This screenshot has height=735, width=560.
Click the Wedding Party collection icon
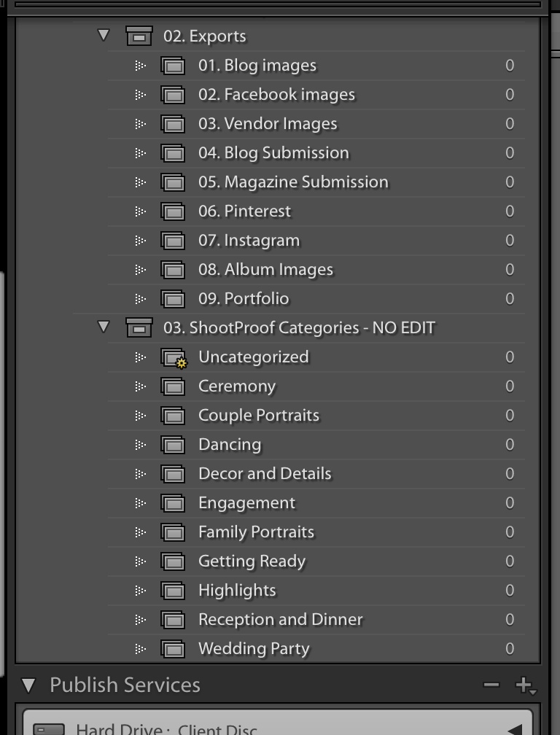pyautogui.click(x=173, y=649)
